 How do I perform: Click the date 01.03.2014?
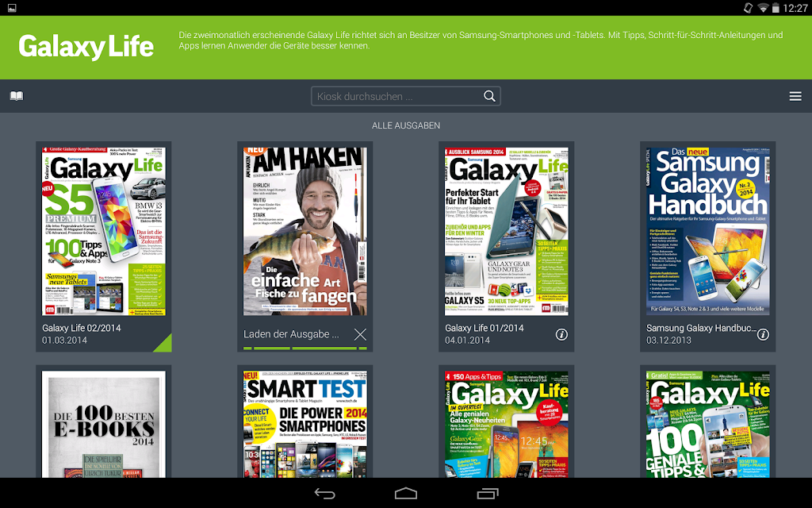(64, 340)
